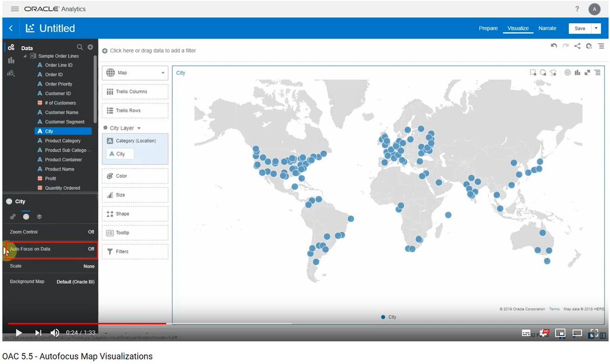Screen dimensions: 610x364
Task: Change Background Map Default (Oracle BI)
Action: point(76,282)
